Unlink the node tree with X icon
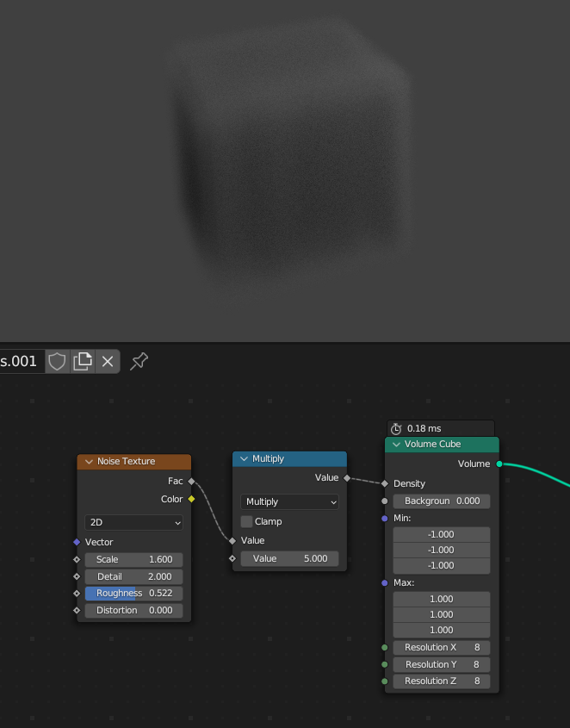The height and width of the screenshot is (728, 570). pyautogui.click(x=108, y=361)
